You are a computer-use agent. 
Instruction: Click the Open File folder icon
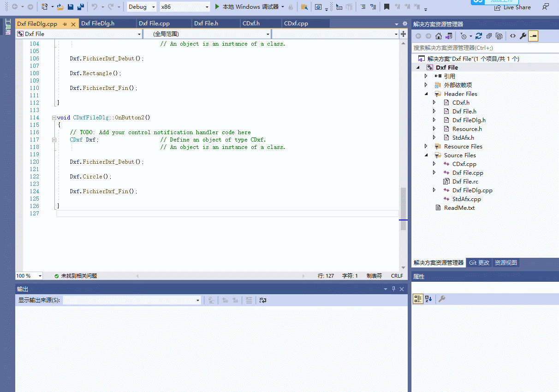(x=60, y=7)
